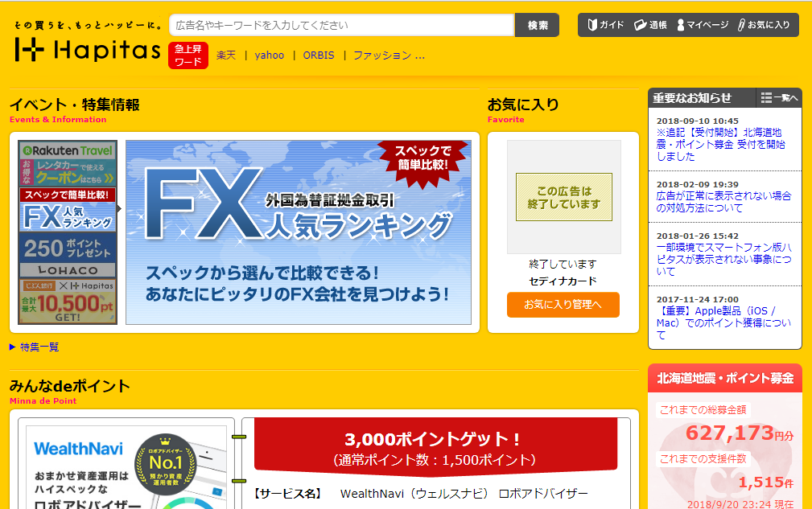The image size is (812, 509).
Task: Open the large FX人気ランキング banner
Action: click(x=299, y=232)
